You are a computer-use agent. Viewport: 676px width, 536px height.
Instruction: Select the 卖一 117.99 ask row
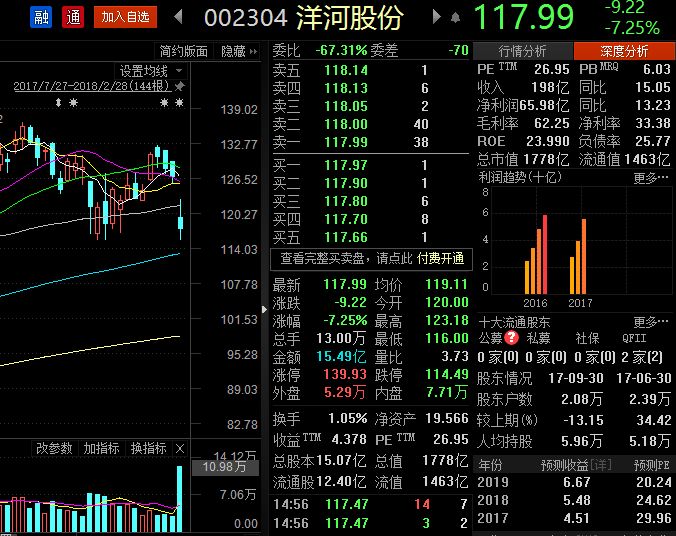371,142
